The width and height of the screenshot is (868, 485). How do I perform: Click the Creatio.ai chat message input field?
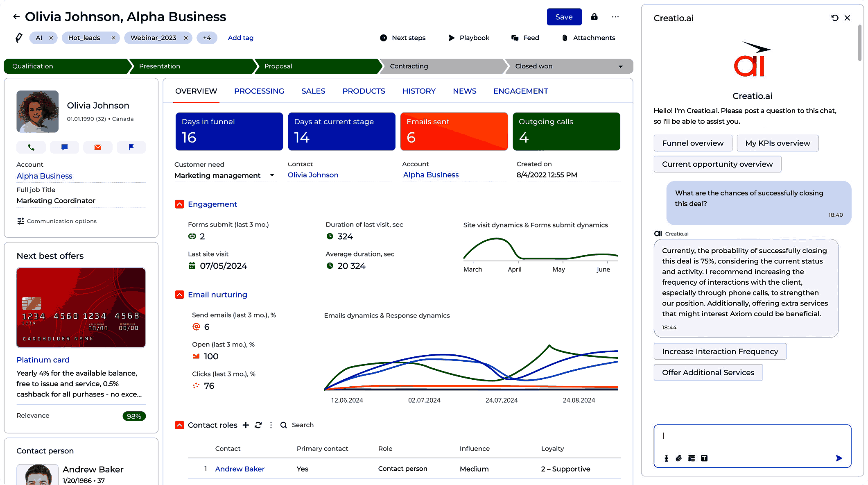[752, 437]
